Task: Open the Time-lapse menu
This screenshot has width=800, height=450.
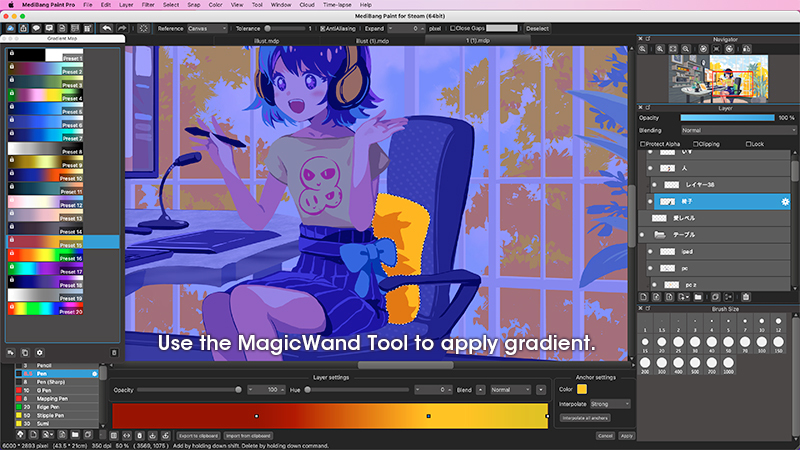Action: coord(337,5)
